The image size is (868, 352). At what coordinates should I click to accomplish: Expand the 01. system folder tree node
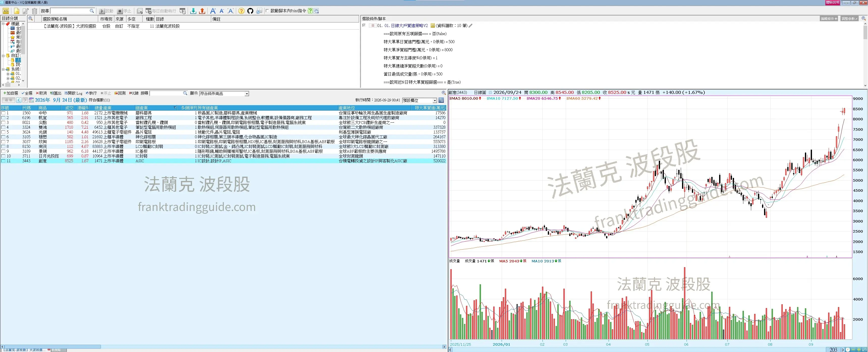pyautogui.click(x=8, y=74)
